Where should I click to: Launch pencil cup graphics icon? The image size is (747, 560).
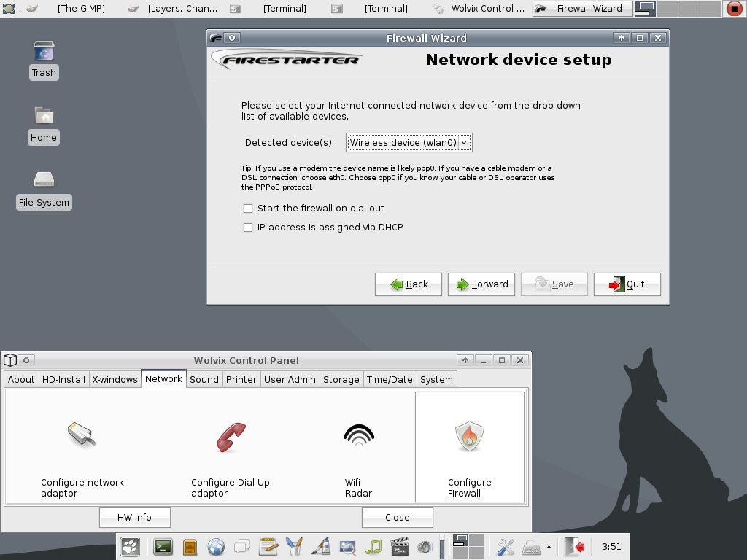point(295,547)
